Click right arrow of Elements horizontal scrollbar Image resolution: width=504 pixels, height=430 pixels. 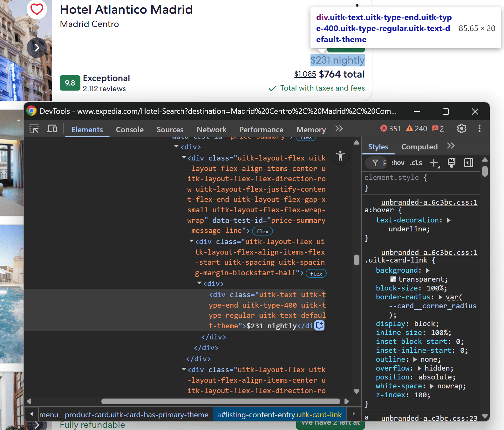tap(347, 401)
